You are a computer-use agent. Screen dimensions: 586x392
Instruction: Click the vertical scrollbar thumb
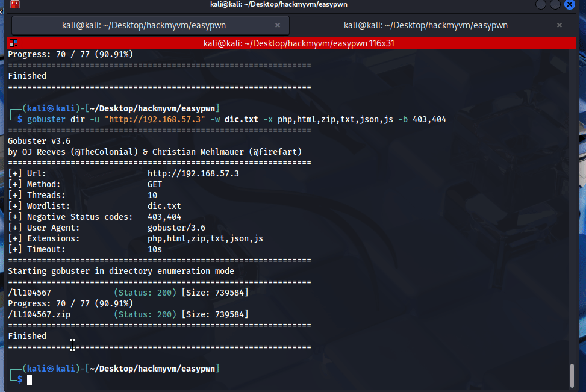pos(572,376)
